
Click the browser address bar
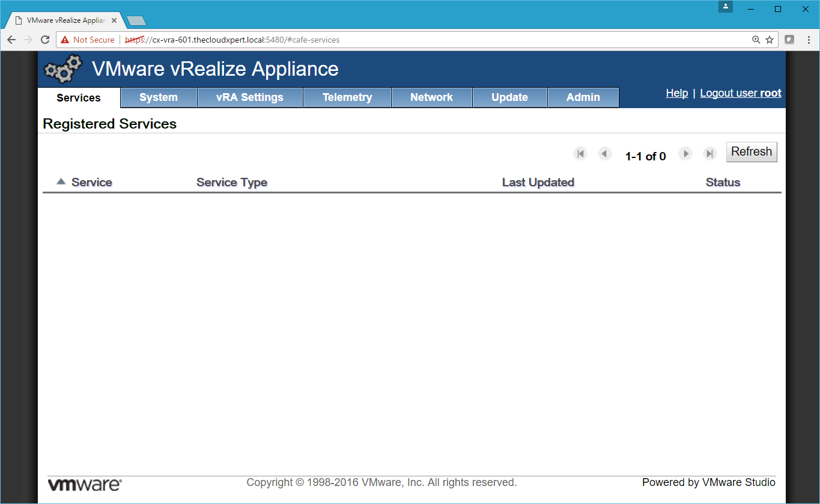click(421, 40)
